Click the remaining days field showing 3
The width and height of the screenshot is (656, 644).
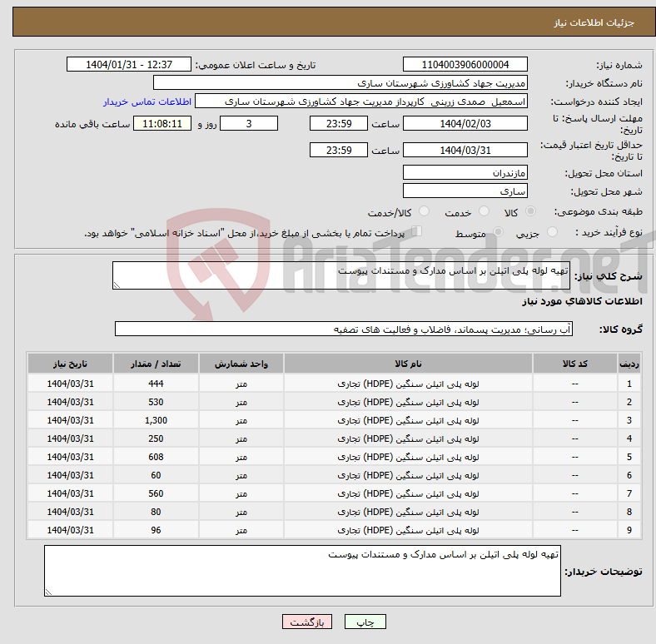coord(249,123)
